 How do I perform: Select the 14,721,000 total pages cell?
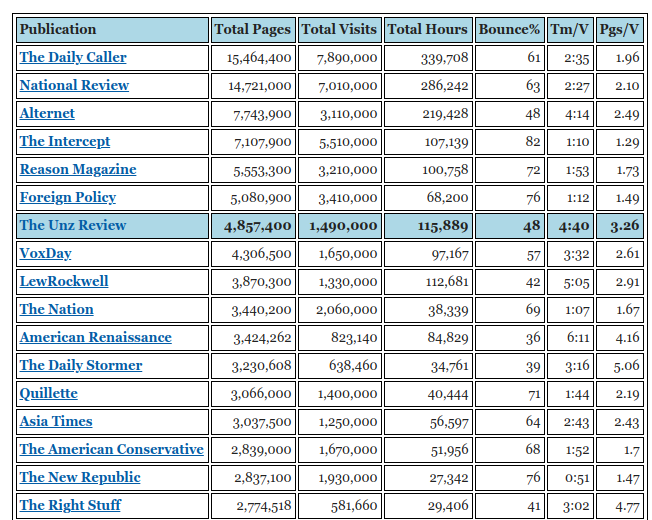click(253, 86)
